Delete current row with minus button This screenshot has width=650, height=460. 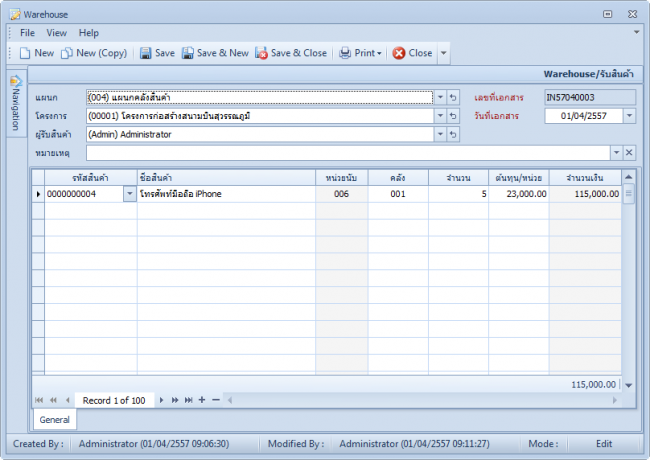[216, 400]
